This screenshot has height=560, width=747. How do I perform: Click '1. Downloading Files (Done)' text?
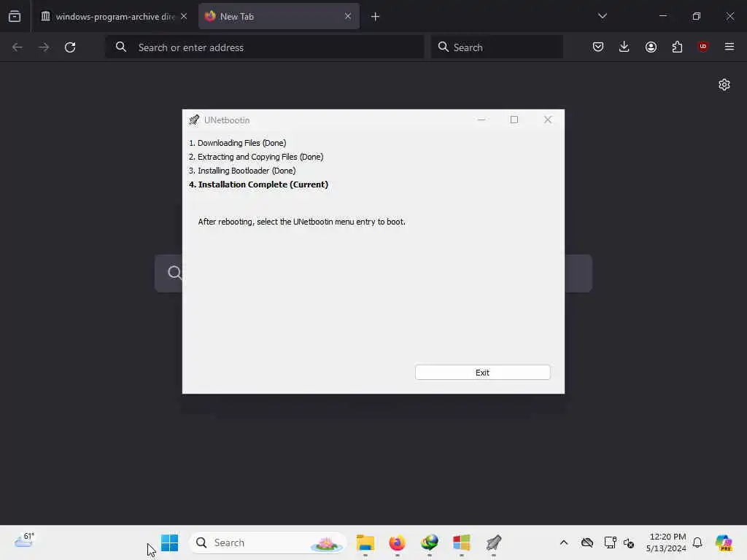click(x=237, y=143)
